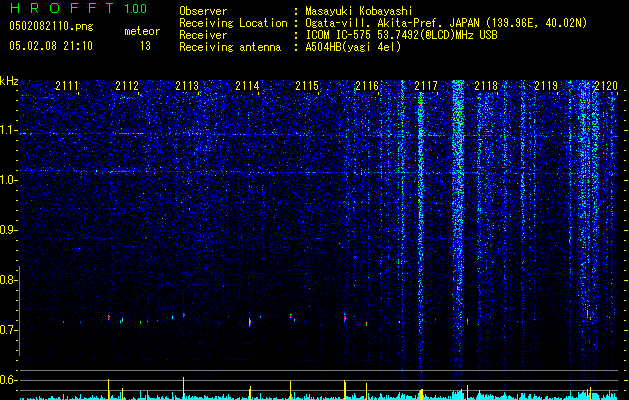The width and height of the screenshot is (629, 400).
Task: Click the Receiver label
Action: tap(203, 35)
